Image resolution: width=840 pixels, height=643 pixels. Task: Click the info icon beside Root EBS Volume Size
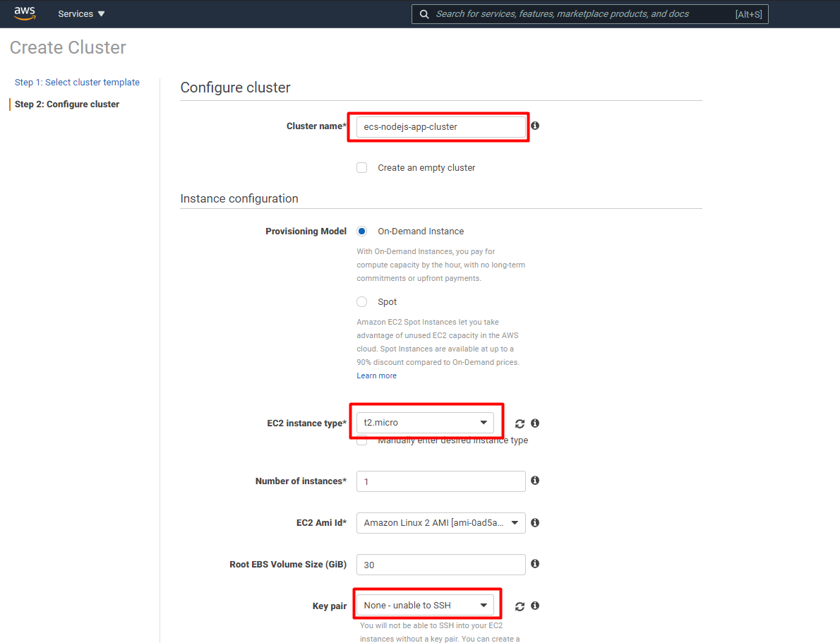point(534,564)
